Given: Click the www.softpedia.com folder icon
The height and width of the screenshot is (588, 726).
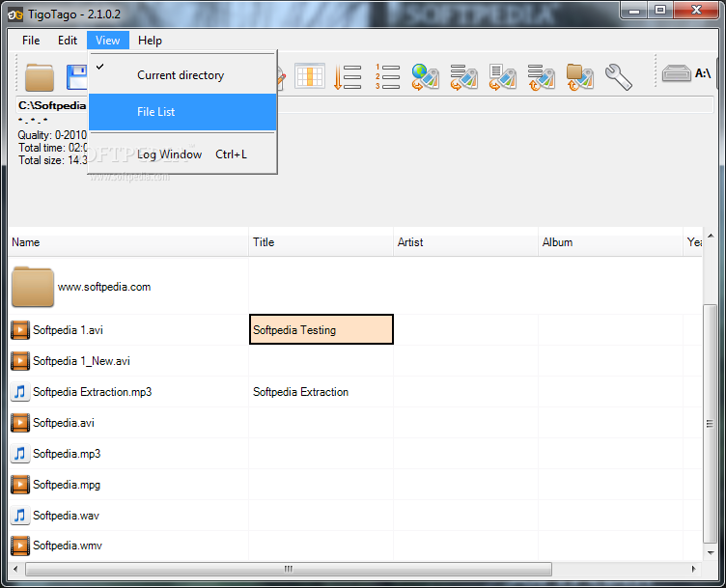Looking at the screenshot, I should (33, 287).
